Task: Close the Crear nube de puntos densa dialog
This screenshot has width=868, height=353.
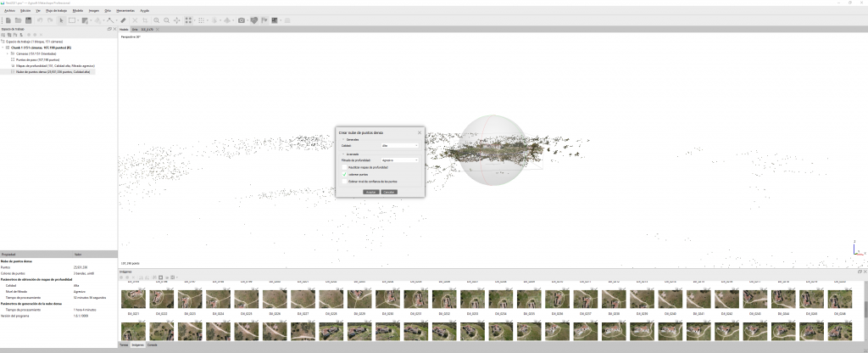Action: pos(419,132)
